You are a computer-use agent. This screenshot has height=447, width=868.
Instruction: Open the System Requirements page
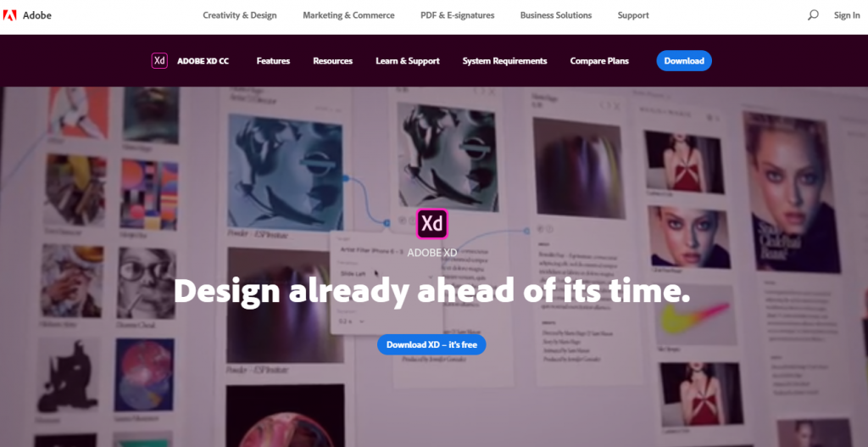coord(505,61)
